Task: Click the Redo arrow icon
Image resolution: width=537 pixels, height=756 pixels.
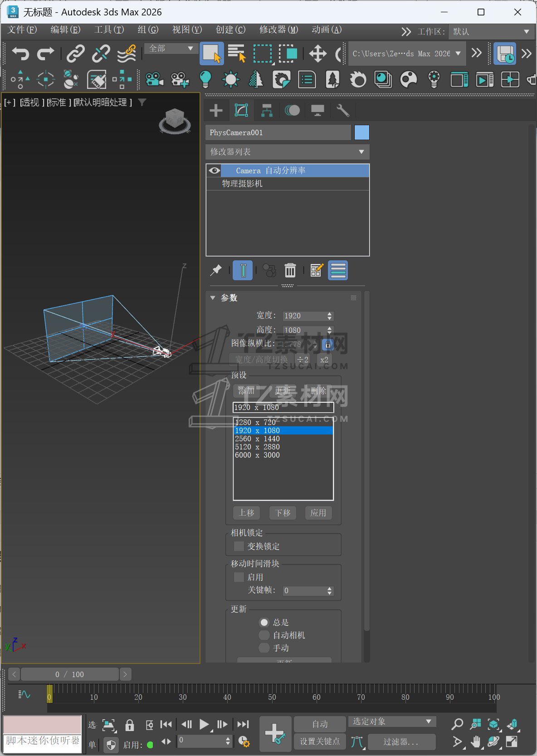Action: [45, 54]
